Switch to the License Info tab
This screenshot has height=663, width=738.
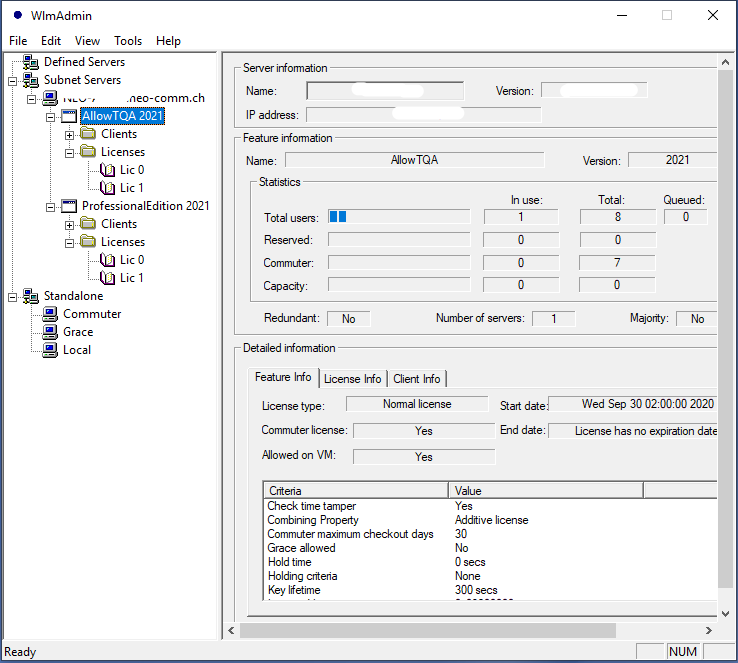coord(353,379)
